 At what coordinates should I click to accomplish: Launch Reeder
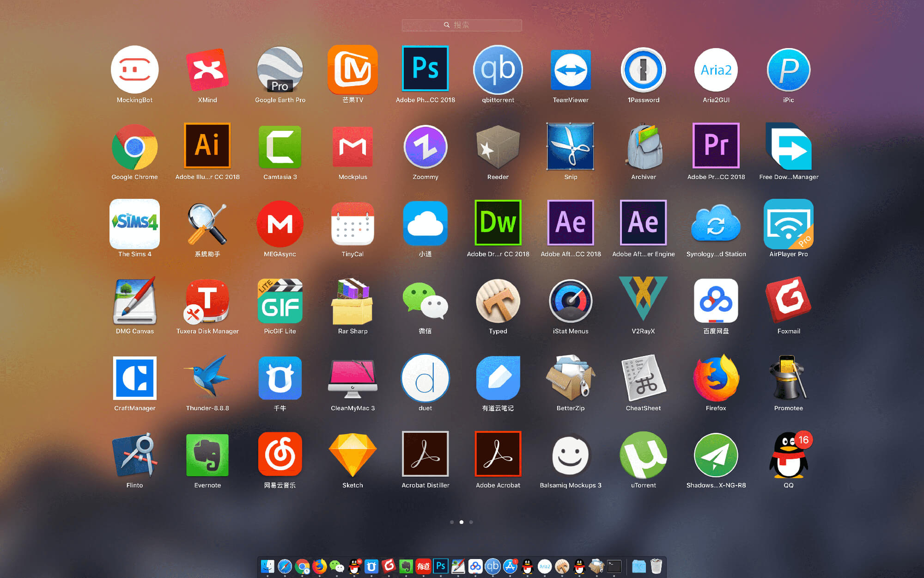[x=498, y=147]
